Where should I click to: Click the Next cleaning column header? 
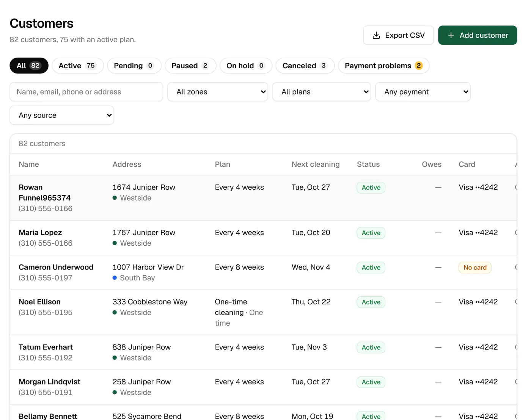(316, 164)
